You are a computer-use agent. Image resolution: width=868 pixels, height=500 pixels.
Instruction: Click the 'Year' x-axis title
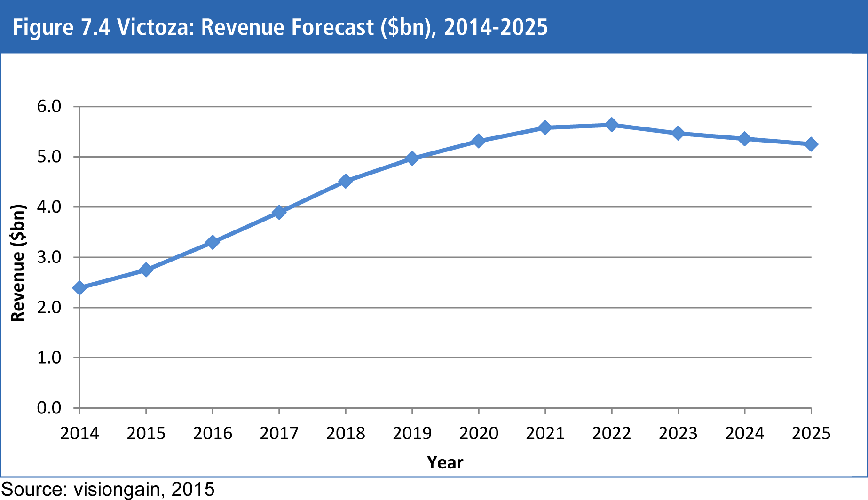pos(445,463)
